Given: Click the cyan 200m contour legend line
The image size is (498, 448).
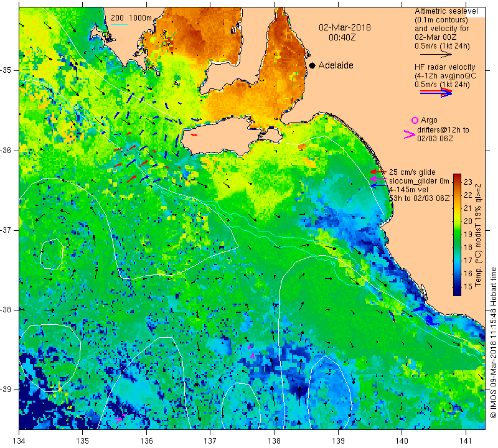Looking at the screenshot, I should [x=120, y=24].
